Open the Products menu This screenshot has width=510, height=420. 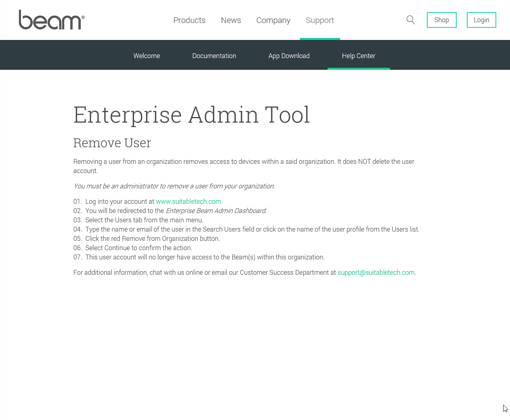point(189,20)
